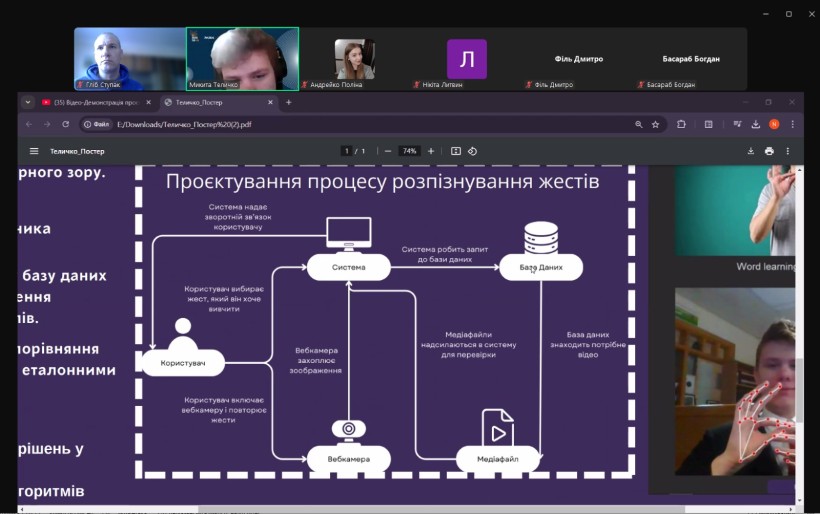The height and width of the screenshot is (514, 820).
Task: Open browser extensions puzzle icon
Action: (681, 124)
